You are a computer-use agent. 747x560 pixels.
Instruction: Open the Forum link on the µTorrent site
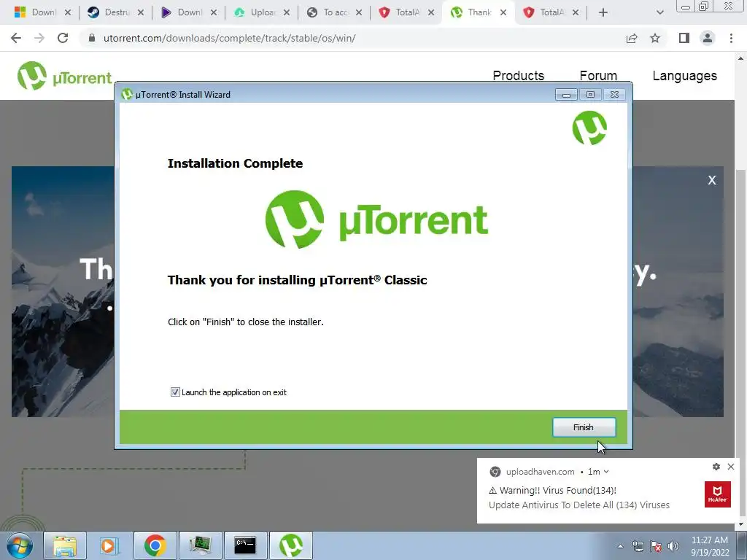tap(598, 76)
